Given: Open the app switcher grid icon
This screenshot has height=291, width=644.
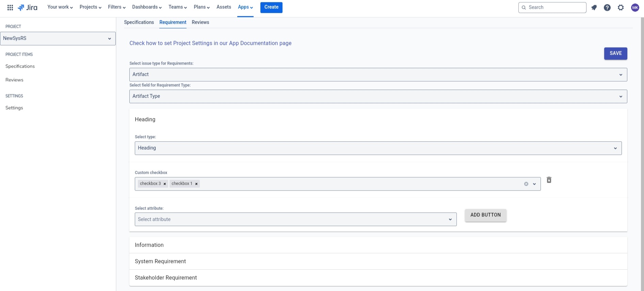Looking at the screenshot, I should pyautogui.click(x=10, y=7).
